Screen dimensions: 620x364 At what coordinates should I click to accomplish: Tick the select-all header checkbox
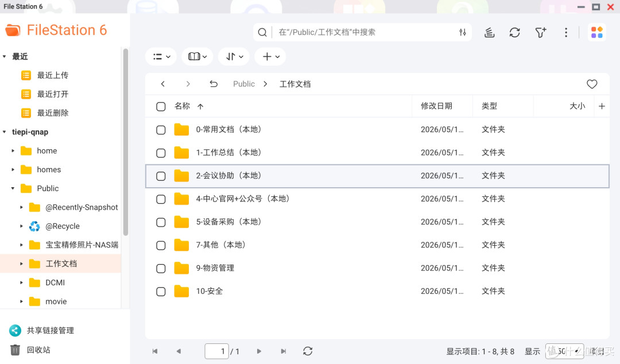161,106
